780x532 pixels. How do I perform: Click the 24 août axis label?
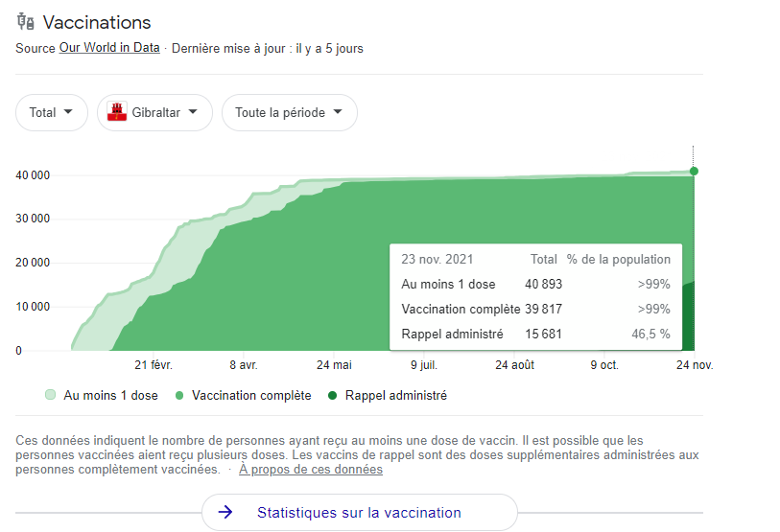pos(514,365)
